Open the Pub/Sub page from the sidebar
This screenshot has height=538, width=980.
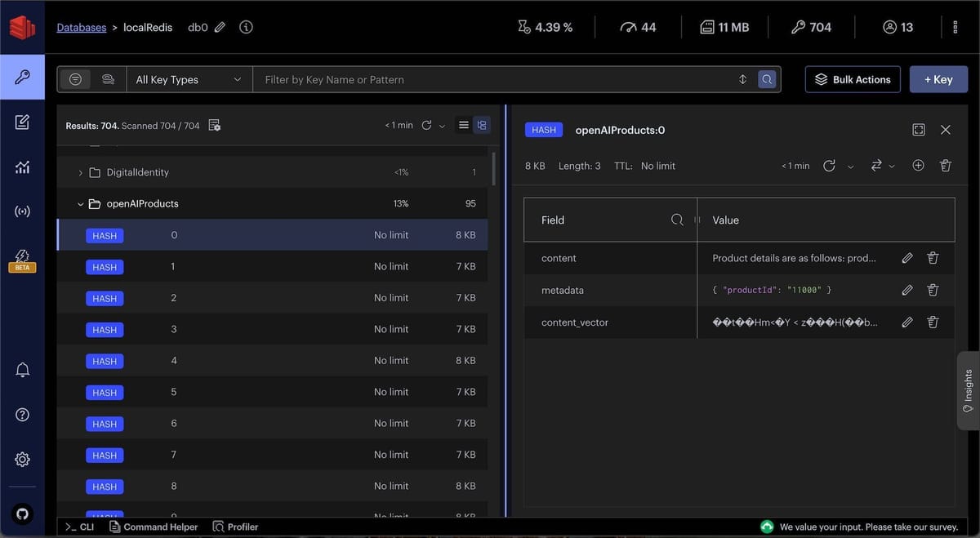click(x=22, y=211)
